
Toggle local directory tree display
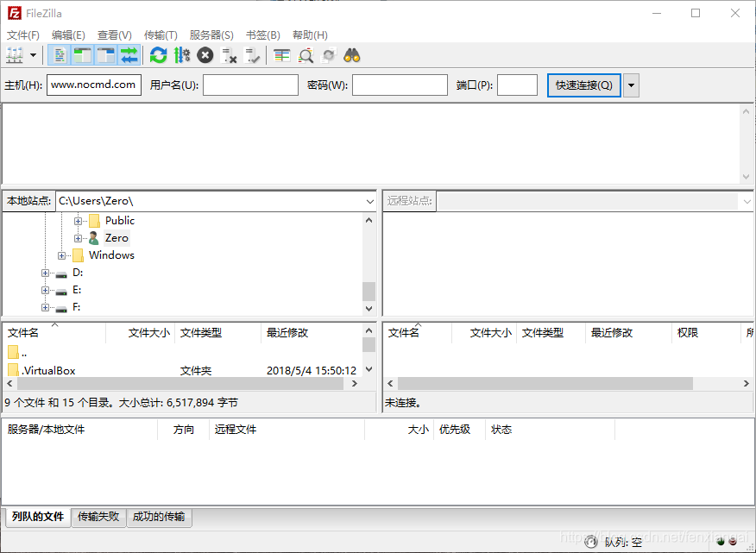[83, 55]
